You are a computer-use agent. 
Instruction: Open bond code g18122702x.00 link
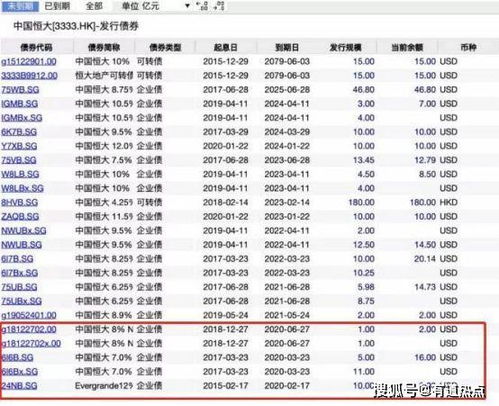31,343
